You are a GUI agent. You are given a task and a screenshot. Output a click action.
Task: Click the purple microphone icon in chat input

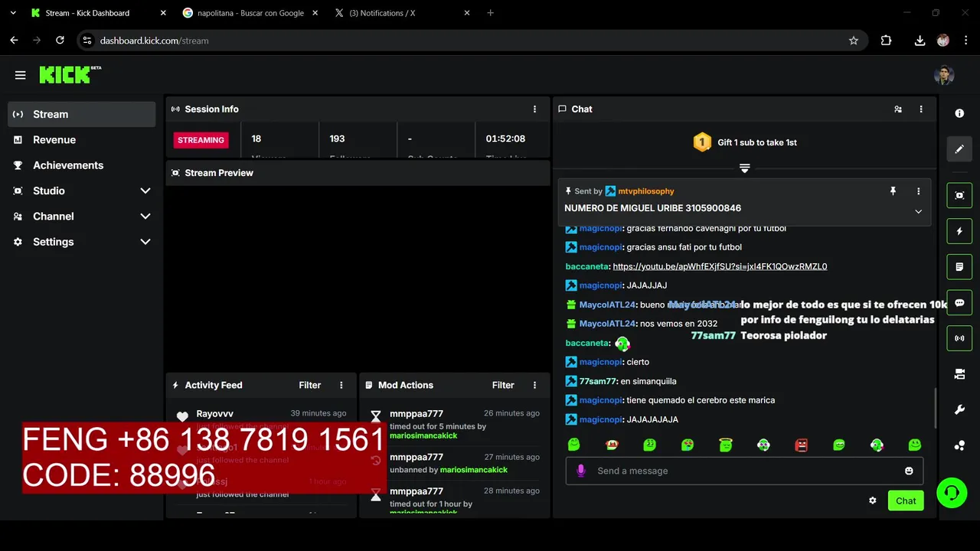click(580, 471)
